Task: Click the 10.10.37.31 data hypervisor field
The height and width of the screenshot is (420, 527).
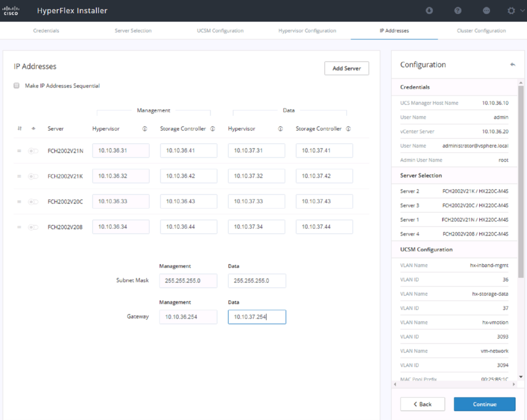Action: click(256, 151)
